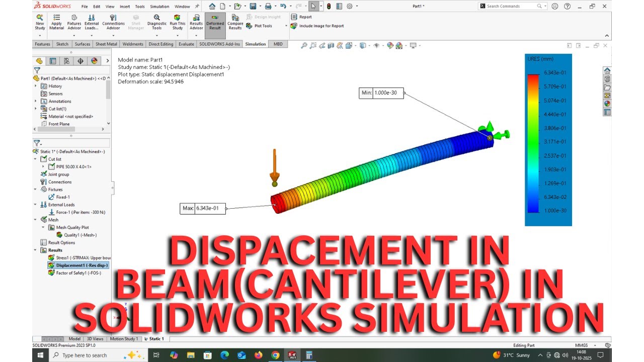Open the user login icon
Screen dimensions: 644x362
(554, 7)
